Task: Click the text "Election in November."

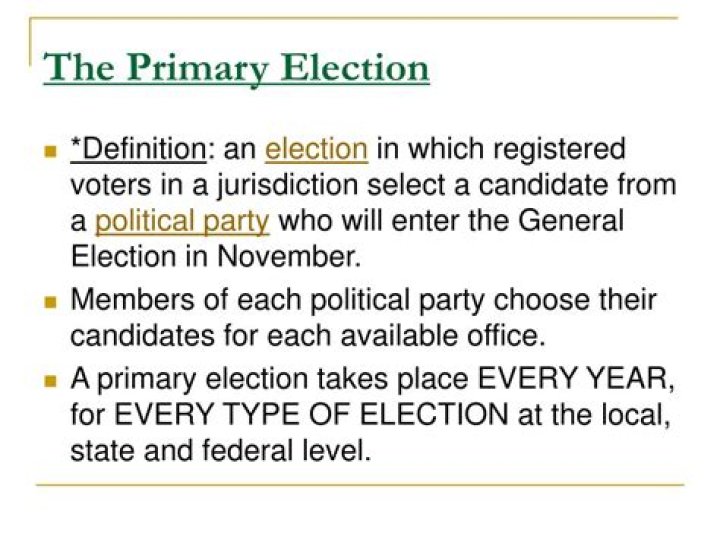Action: point(215,256)
